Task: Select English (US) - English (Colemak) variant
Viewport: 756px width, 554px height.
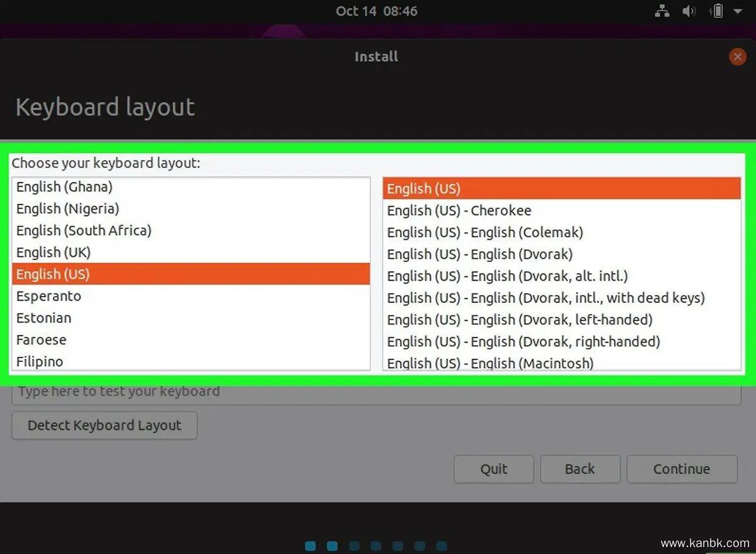Action: (x=485, y=232)
